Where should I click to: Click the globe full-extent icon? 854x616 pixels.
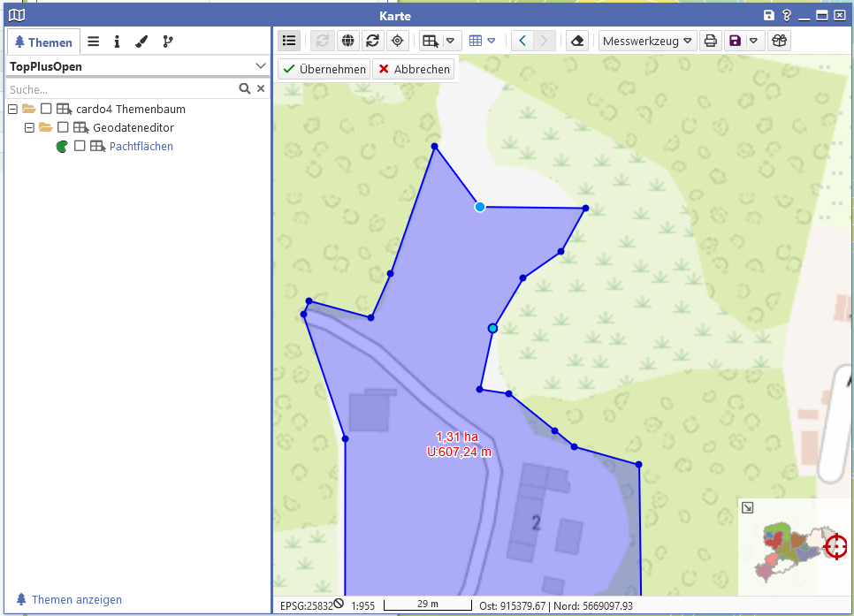pyautogui.click(x=347, y=41)
